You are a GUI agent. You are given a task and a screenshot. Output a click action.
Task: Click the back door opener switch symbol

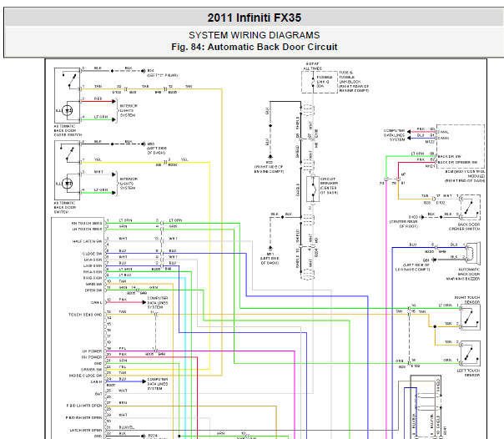[471, 207]
